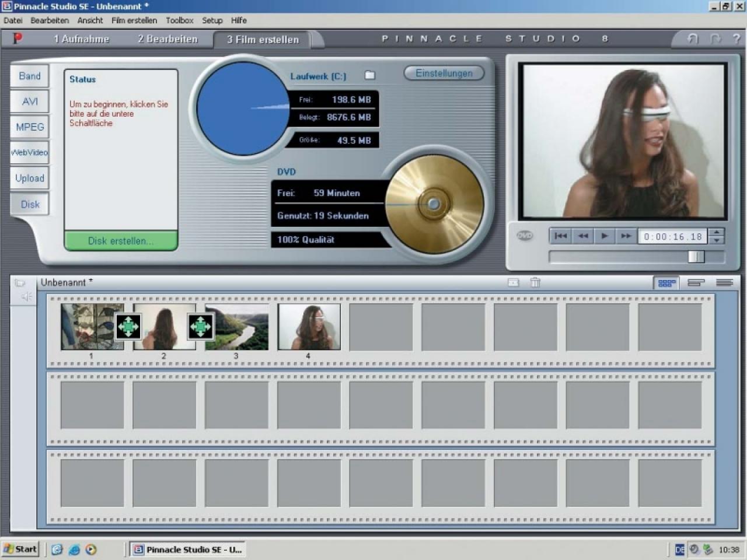This screenshot has width=747, height=560.
Task: Switch to the 1 Aufnahme tab
Action: click(81, 39)
